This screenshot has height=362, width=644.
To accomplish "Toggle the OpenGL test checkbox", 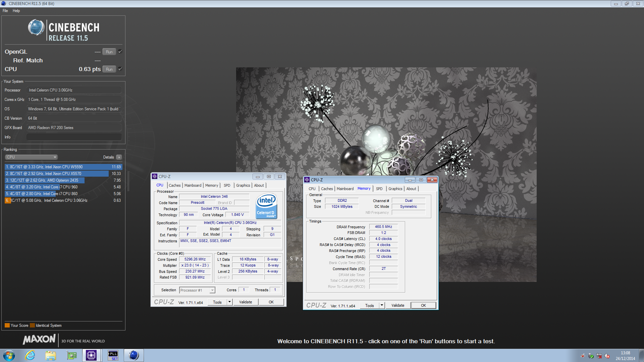I will point(120,52).
